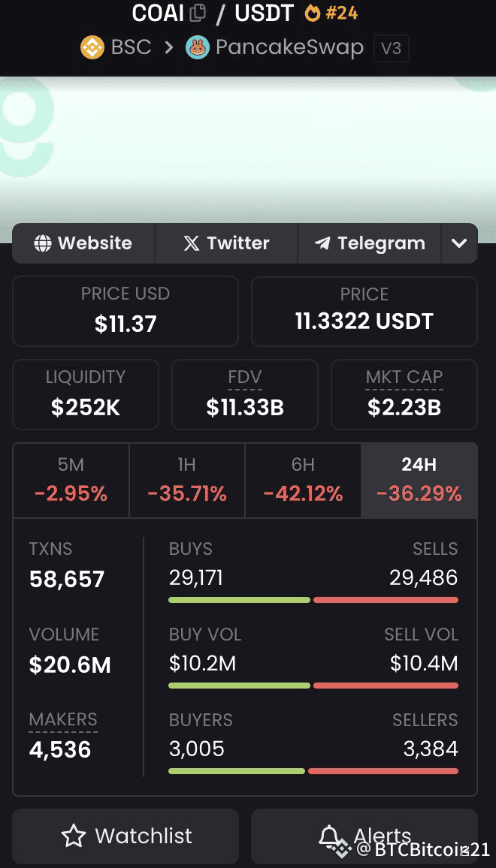Switch to the 6H timeframe tab
The height and width of the screenshot is (868, 496).
coord(303,481)
